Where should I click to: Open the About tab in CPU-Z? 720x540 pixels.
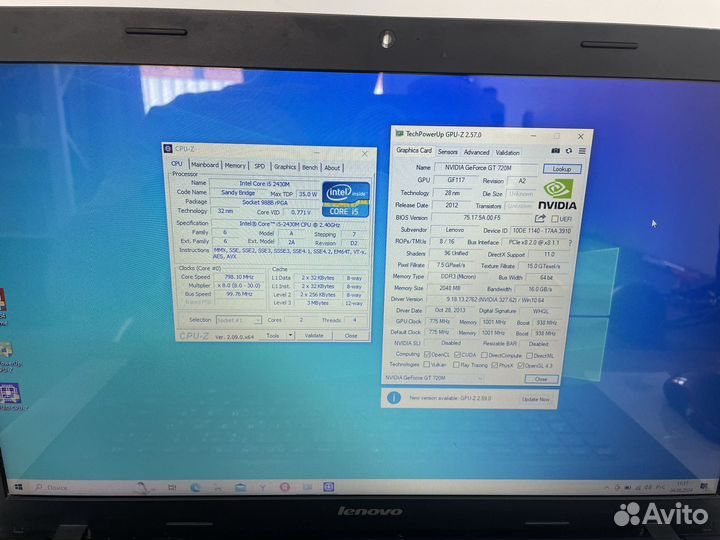pos(332,168)
